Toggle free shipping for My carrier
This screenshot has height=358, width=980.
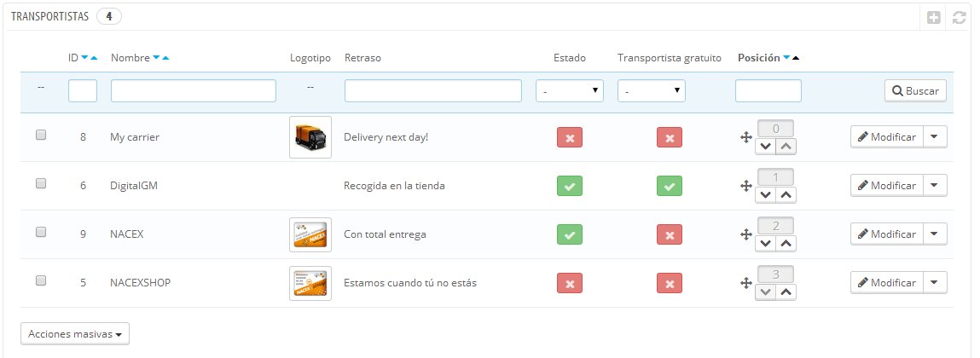670,137
